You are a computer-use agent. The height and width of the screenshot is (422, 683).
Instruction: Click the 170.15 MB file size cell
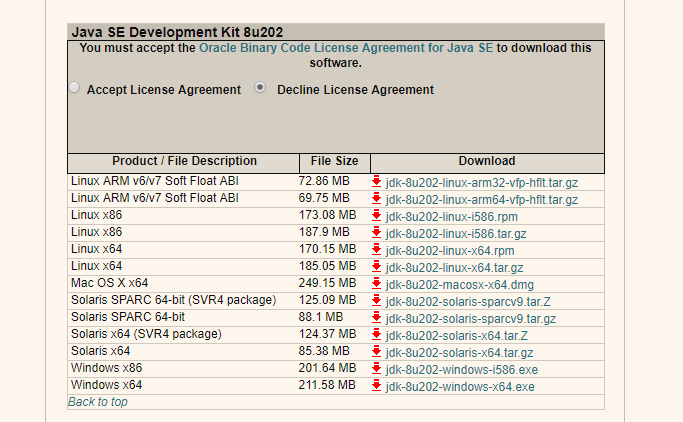point(328,249)
